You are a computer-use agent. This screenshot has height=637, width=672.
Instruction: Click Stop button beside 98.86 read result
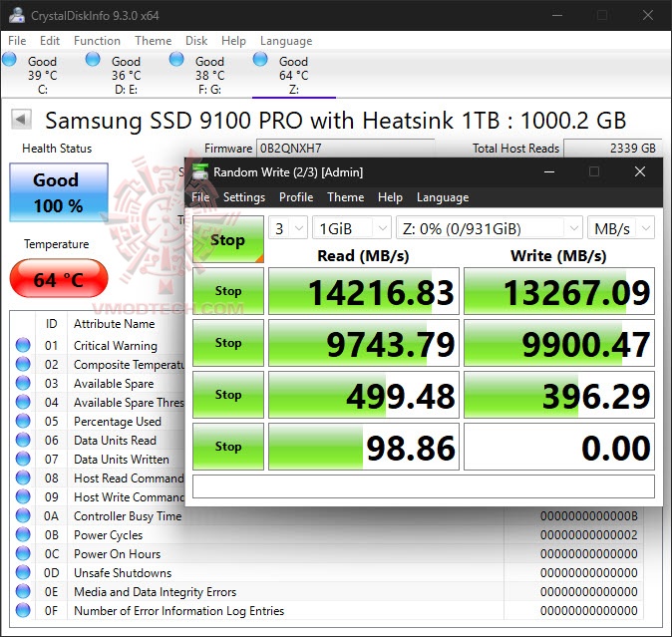pos(228,447)
